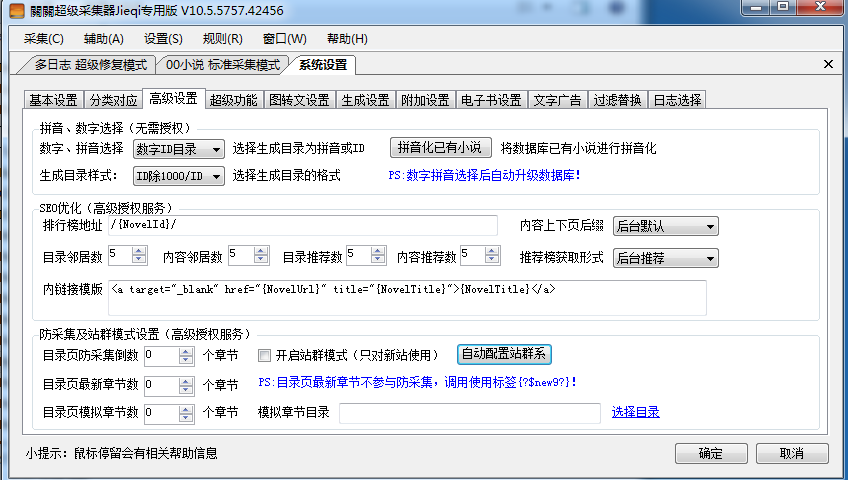The image size is (848, 480).
Task: Open the 设置(S) menu
Action: (x=163, y=39)
